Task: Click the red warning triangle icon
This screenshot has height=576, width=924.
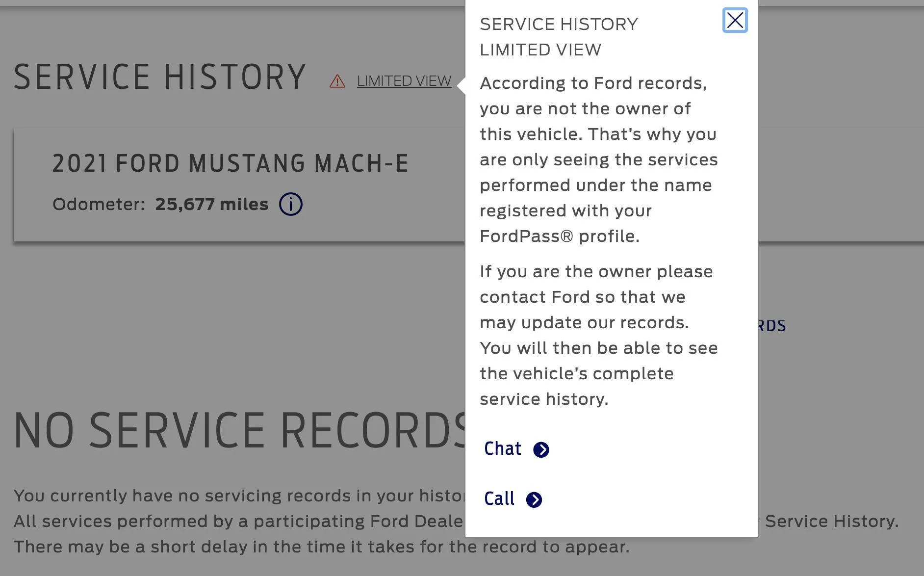Action: click(x=337, y=81)
